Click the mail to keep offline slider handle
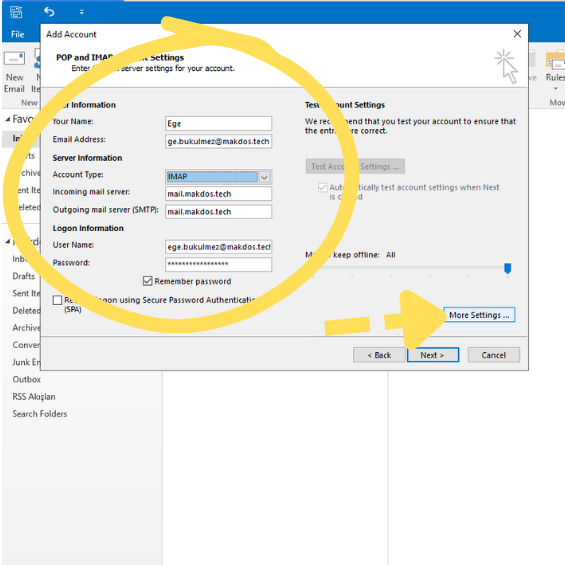This screenshot has width=565, height=565. 507,268
